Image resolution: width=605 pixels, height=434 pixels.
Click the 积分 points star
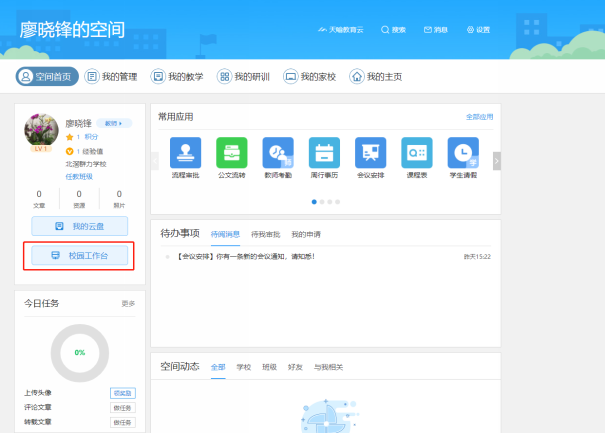click(69, 137)
